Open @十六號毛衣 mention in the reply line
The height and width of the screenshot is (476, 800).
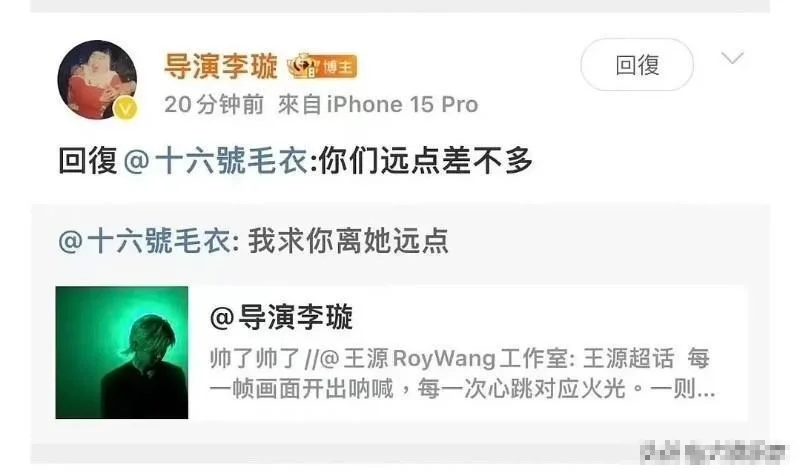coord(216,161)
